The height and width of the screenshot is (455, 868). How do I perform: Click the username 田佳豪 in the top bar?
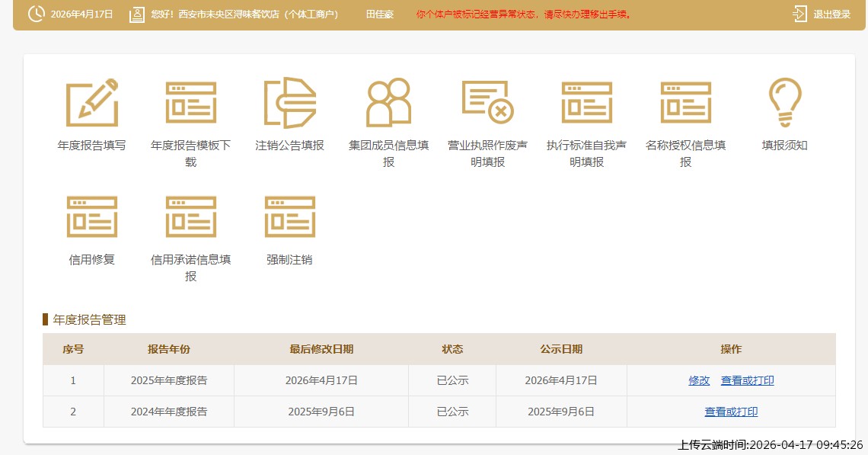pyautogui.click(x=379, y=13)
